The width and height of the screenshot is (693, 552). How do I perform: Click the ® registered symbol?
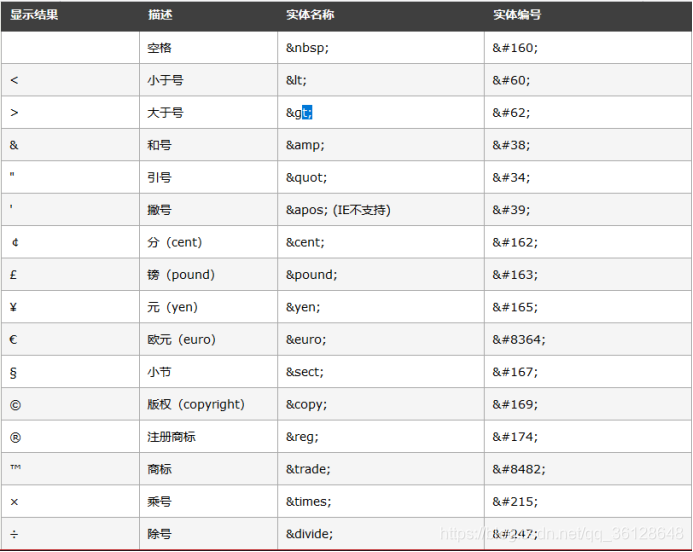pyautogui.click(x=15, y=438)
